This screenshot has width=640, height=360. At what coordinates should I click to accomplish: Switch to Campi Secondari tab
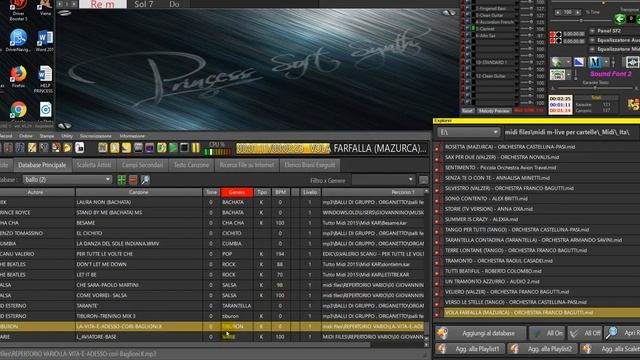click(x=142, y=165)
